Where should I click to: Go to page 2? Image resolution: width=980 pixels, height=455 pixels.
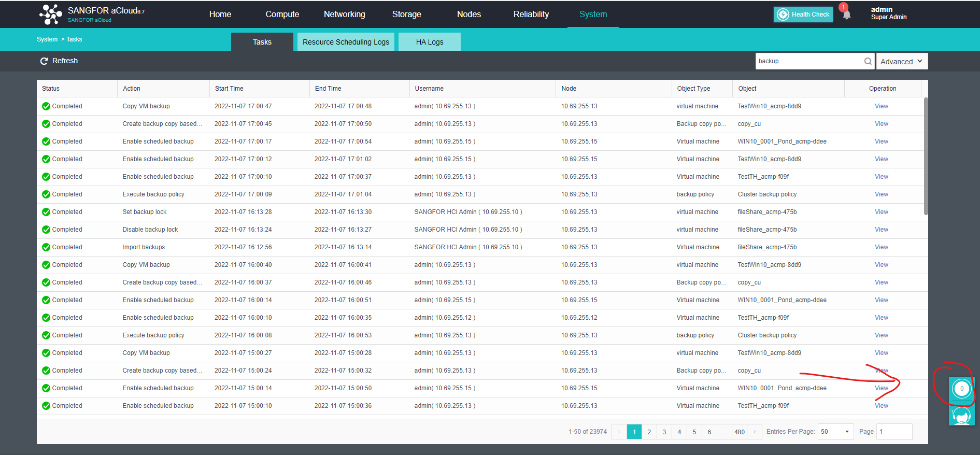click(x=649, y=432)
